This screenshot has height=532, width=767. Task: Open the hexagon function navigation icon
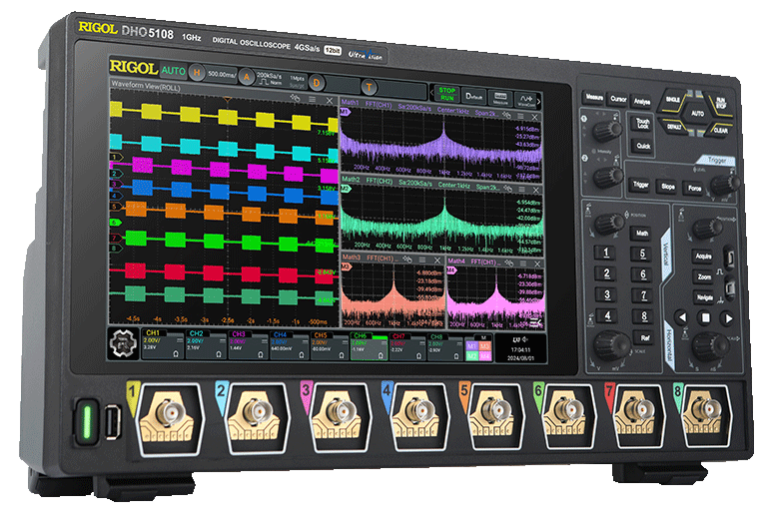pyautogui.click(x=122, y=343)
